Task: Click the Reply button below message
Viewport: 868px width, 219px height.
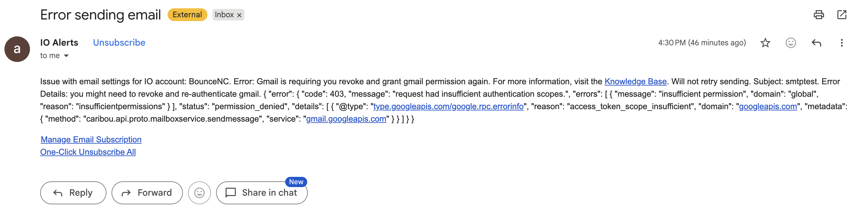Action: [73, 193]
